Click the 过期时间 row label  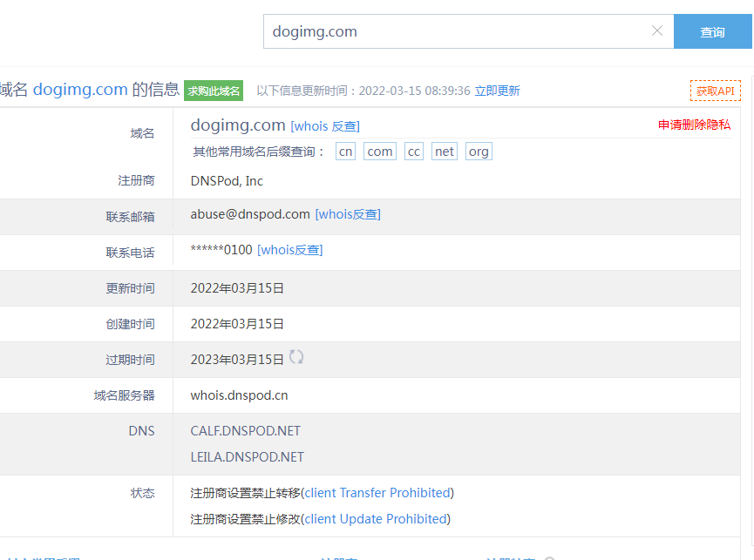coord(130,361)
